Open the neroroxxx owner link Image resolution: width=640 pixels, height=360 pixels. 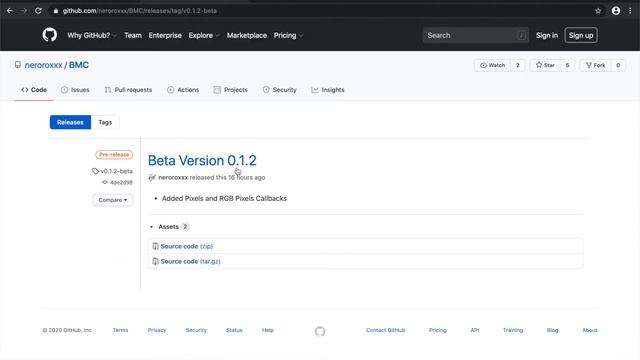(x=43, y=65)
